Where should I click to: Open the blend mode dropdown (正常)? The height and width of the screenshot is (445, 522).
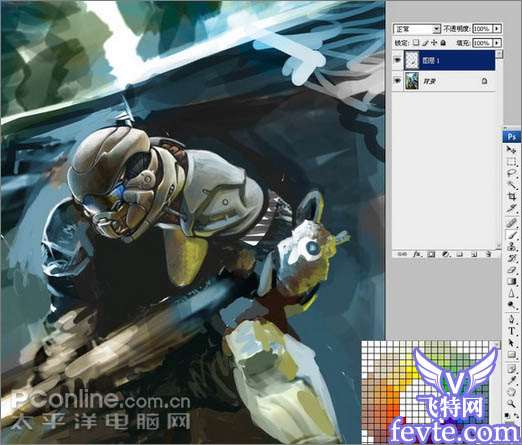pyautogui.click(x=417, y=29)
